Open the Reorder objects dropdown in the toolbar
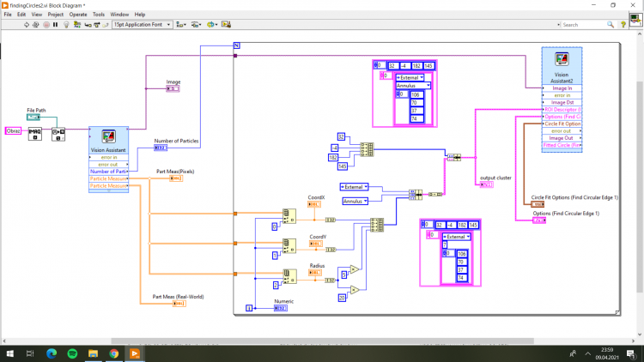The height and width of the screenshot is (362, 644). [212, 25]
